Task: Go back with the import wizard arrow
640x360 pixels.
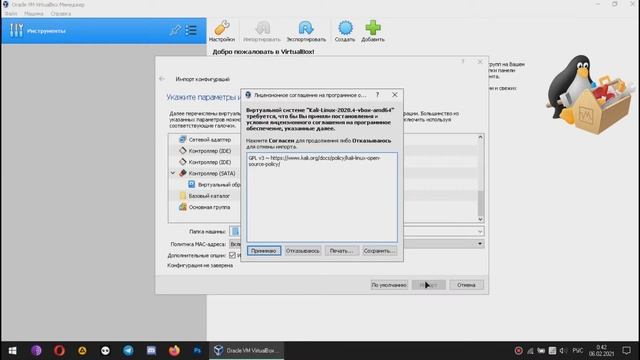Action: click(x=162, y=79)
